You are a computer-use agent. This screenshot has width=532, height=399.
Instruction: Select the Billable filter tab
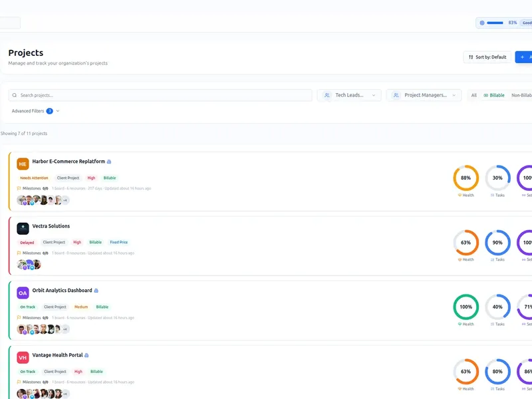click(494, 95)
